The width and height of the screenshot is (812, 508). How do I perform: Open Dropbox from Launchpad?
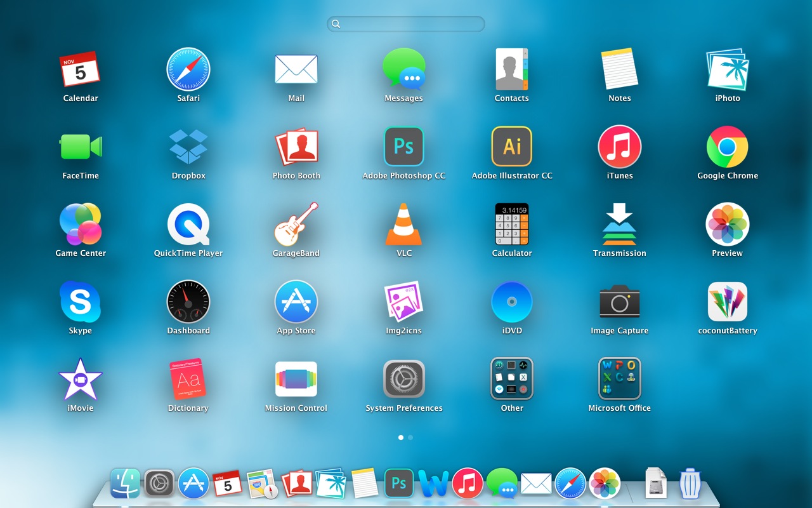pyautogui.click(x=188, y=147)
